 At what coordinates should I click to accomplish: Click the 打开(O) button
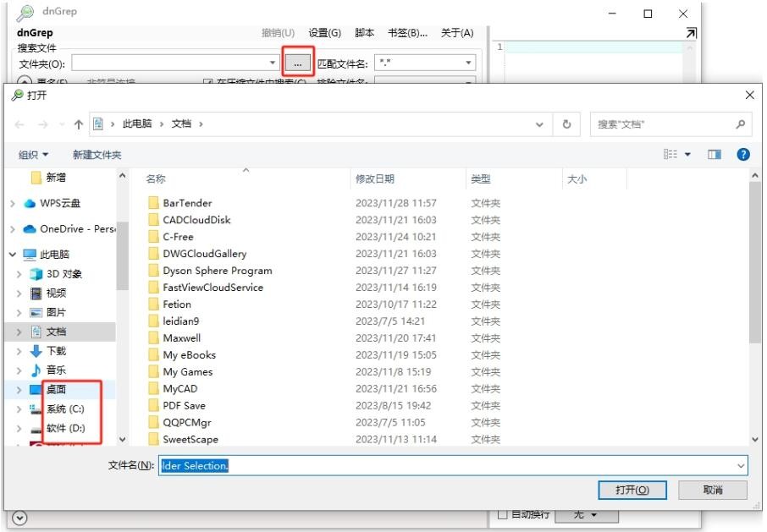[632, 490]
